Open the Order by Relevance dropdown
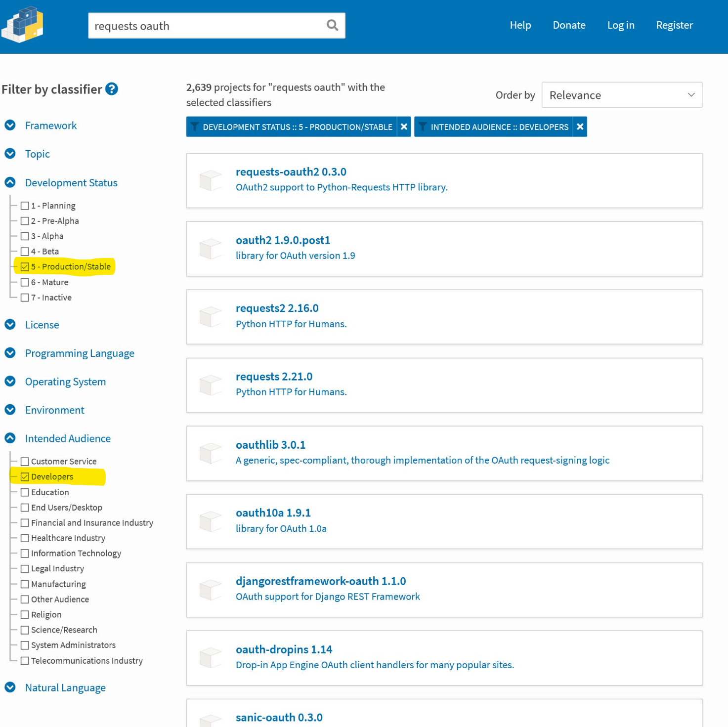 click(x=622, y=95)
